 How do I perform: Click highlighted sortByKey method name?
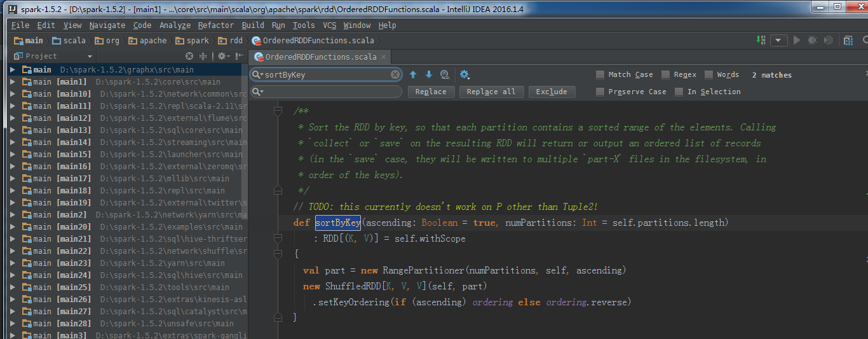338,223
